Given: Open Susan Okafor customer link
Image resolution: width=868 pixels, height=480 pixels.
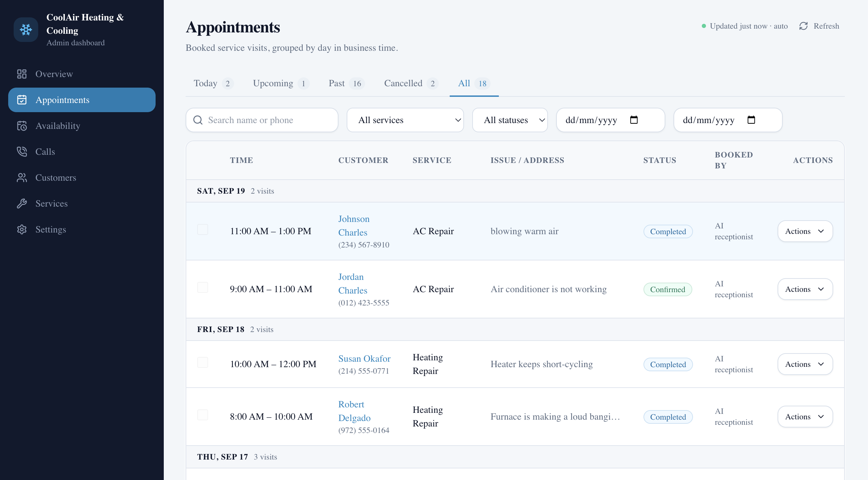Looking at the screenshot, I should [364, 359].
